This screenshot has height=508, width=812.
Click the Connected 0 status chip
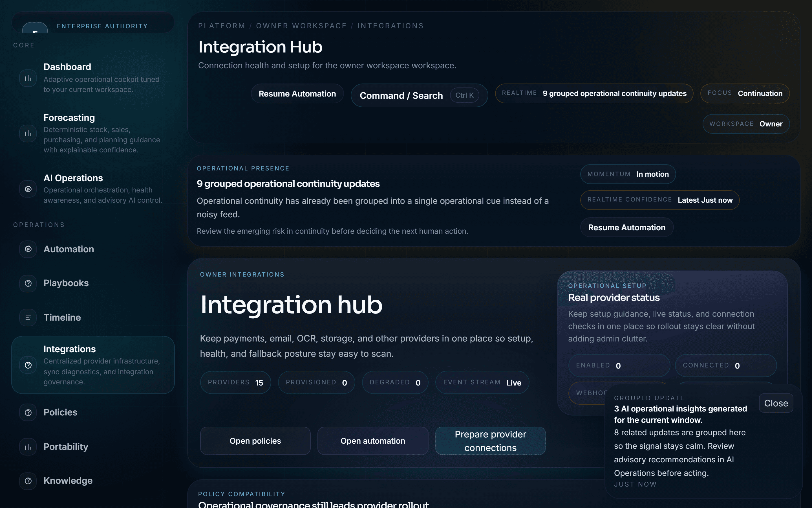click(726, 365)
